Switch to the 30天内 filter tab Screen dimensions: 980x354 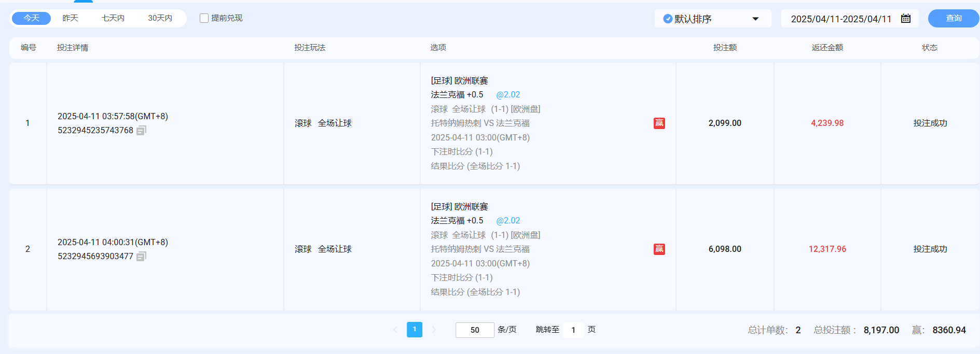coord(160,18)
